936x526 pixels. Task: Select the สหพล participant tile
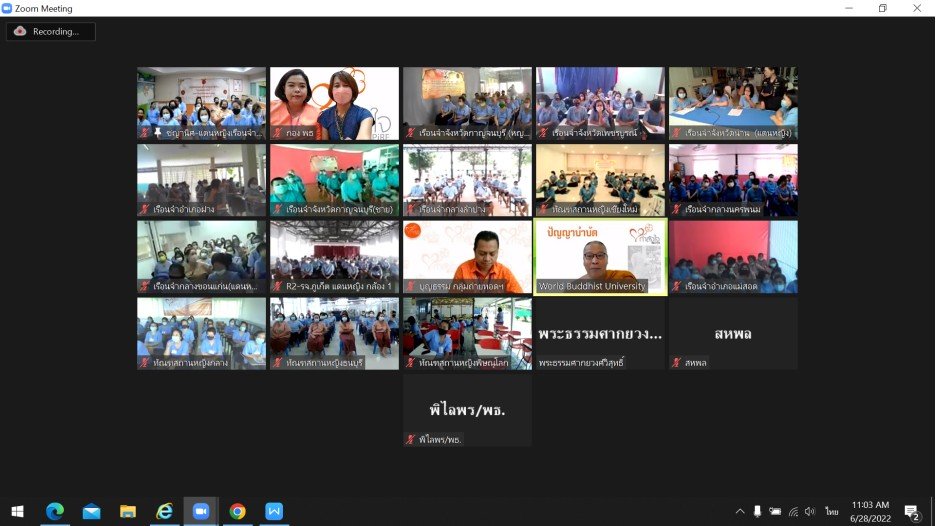click(733, 333)
